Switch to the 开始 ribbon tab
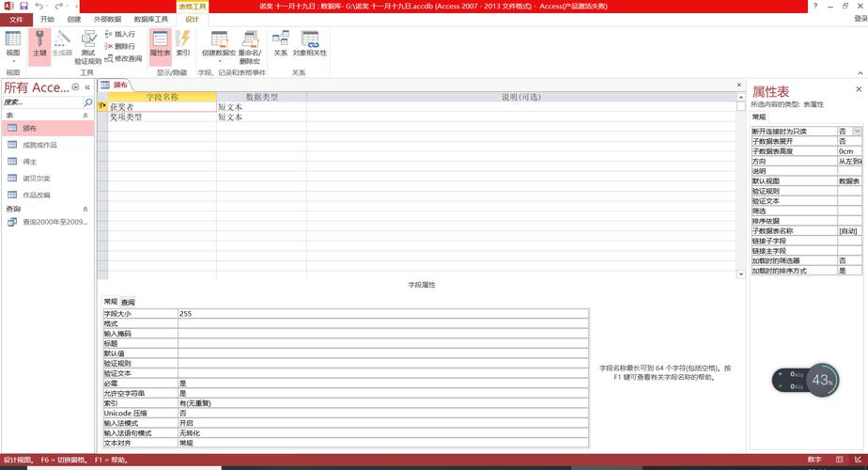 click(47, 20)
